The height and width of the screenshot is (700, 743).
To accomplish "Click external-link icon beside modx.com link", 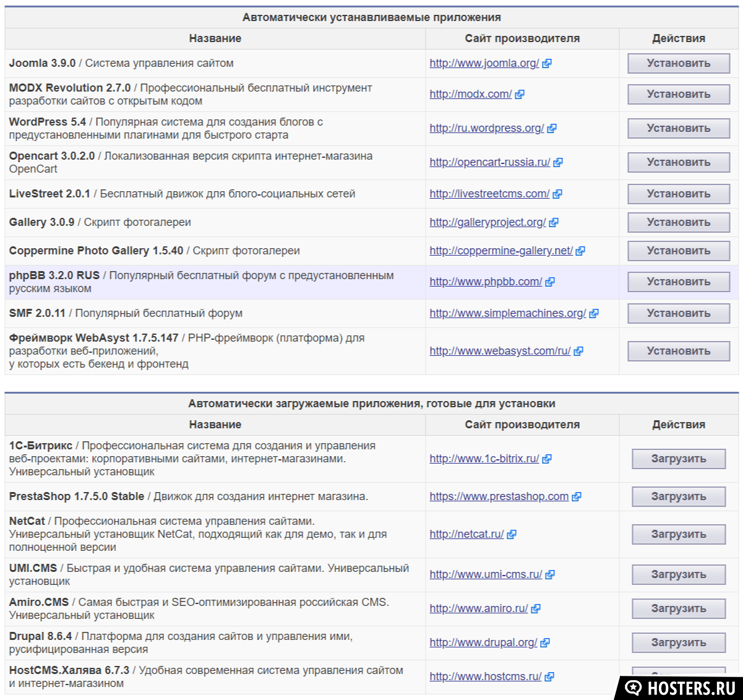I will coord(520,95).
